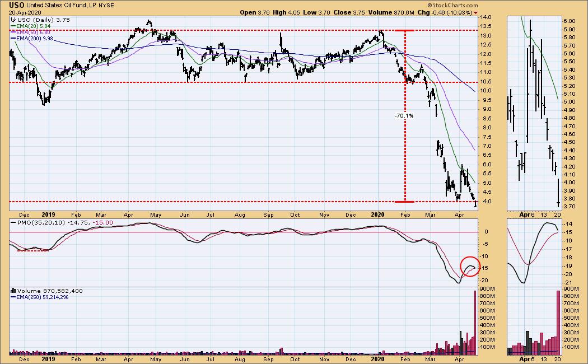Click the 4.50 label on the zoomed price axis
The image size is (588, 364).
pos(570,142)
